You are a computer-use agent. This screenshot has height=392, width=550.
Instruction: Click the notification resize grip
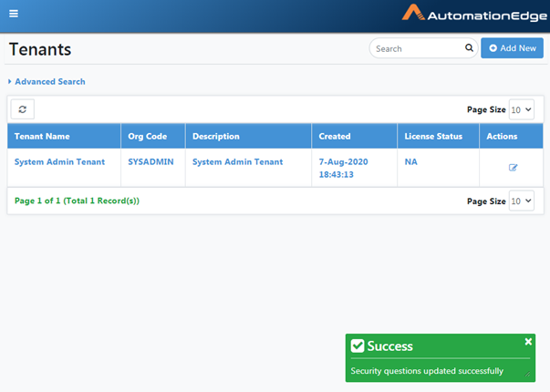(x=527, y=374)
